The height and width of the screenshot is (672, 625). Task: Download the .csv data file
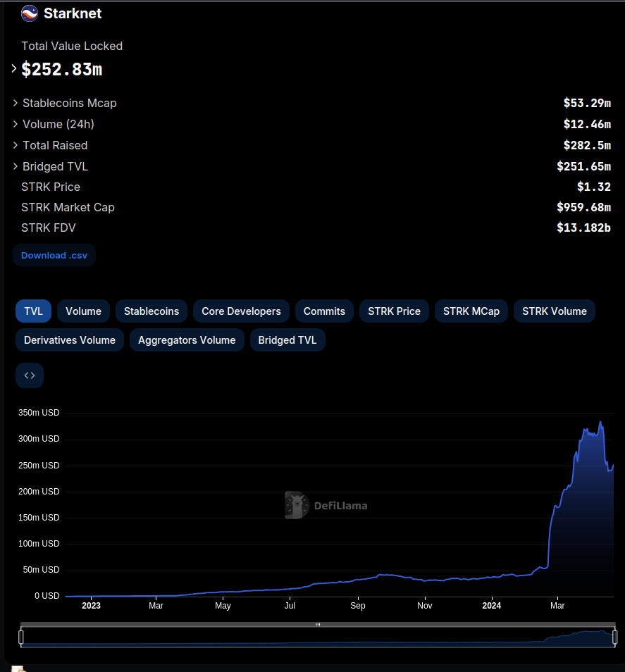(54, 256)
